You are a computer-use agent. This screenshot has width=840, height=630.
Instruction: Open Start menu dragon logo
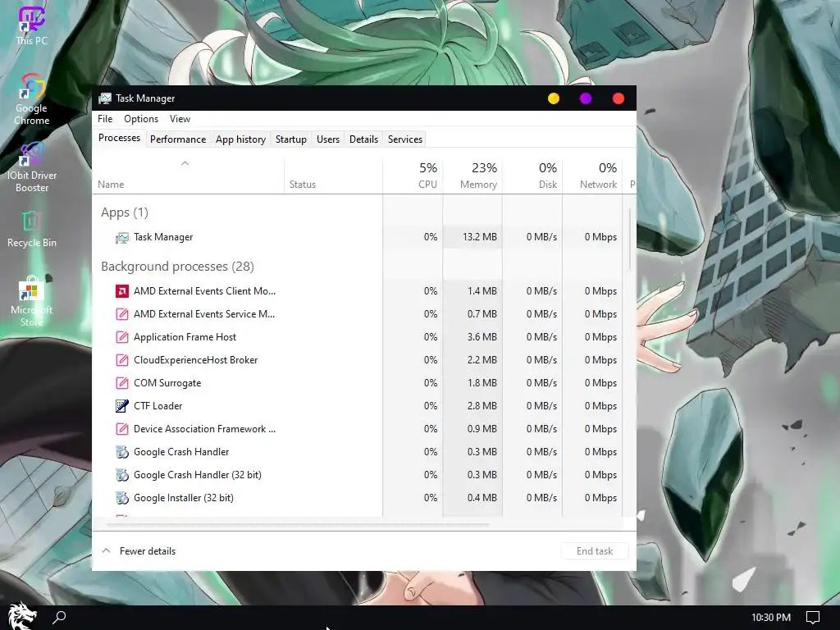click(21, 616)
